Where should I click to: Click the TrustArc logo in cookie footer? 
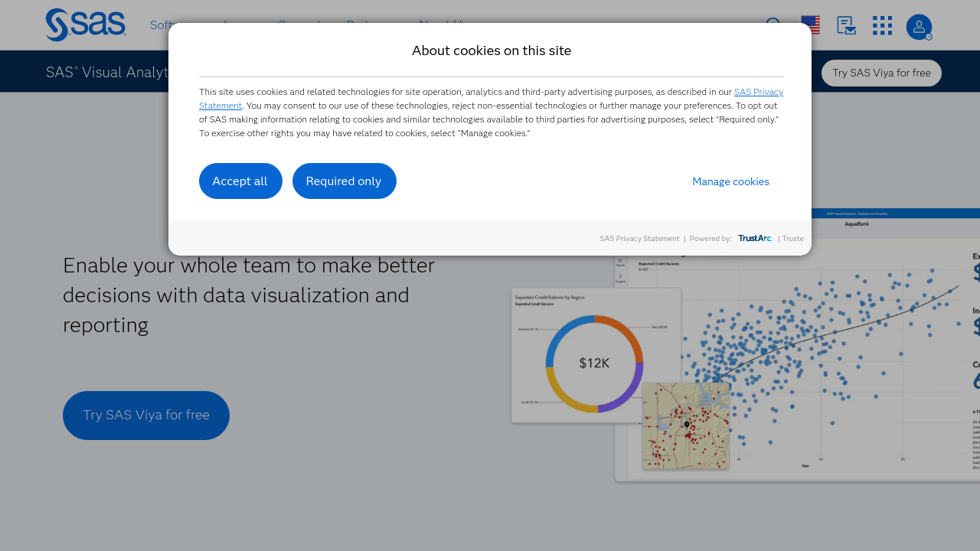pos(755,239)
